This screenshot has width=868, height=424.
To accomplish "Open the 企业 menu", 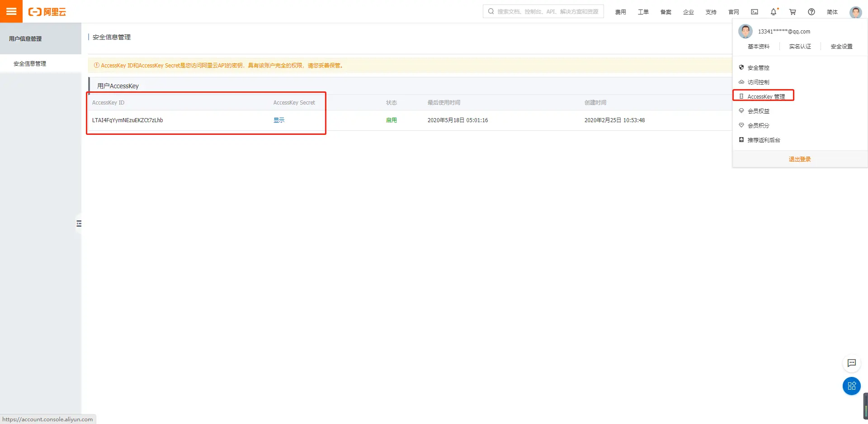I will pyautogui.click(x=689, y=12).
